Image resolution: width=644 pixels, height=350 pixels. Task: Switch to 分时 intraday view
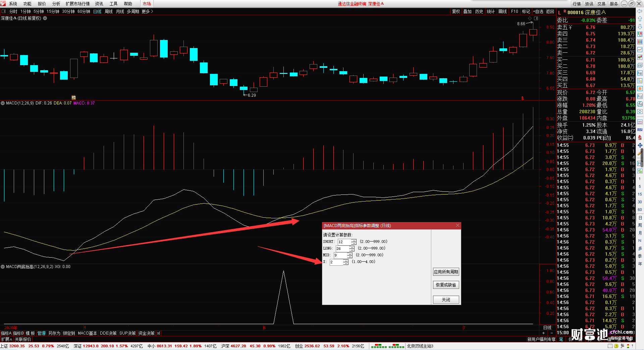pos(13,11)
